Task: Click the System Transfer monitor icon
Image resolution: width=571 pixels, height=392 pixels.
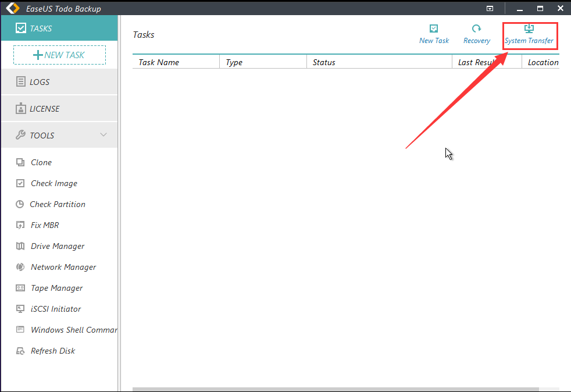Action: pos(529,28)
